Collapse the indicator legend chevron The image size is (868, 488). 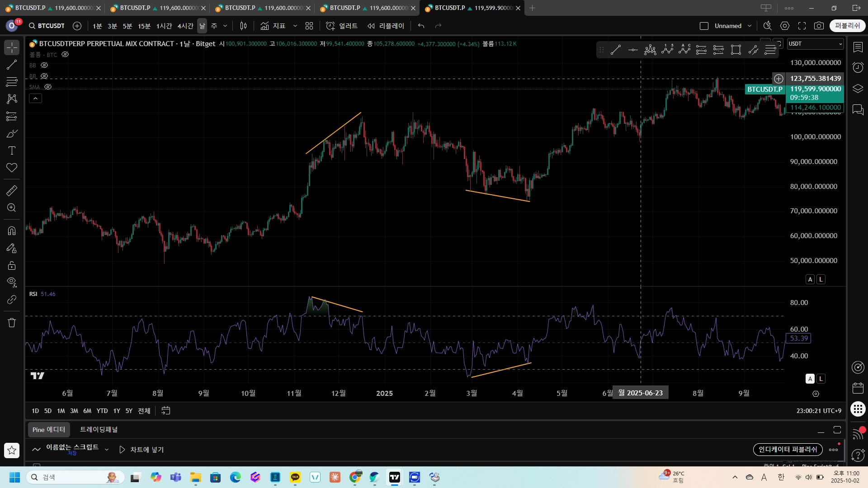(35, 98)
